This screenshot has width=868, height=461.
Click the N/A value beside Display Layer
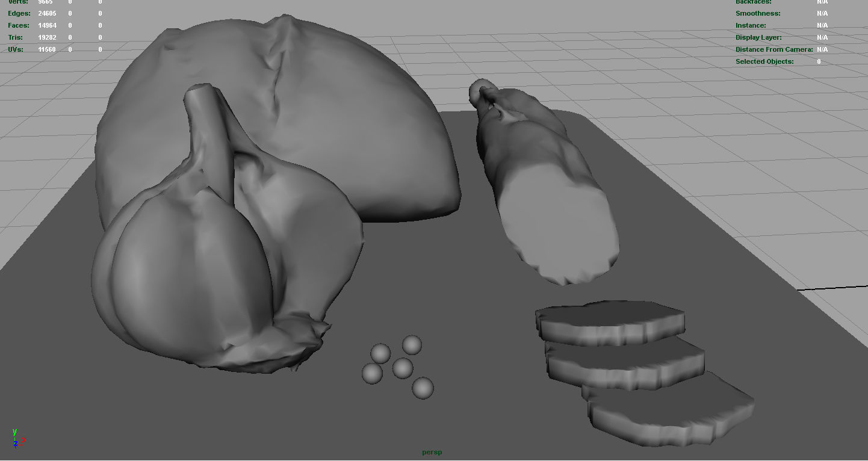coord(822,37)
